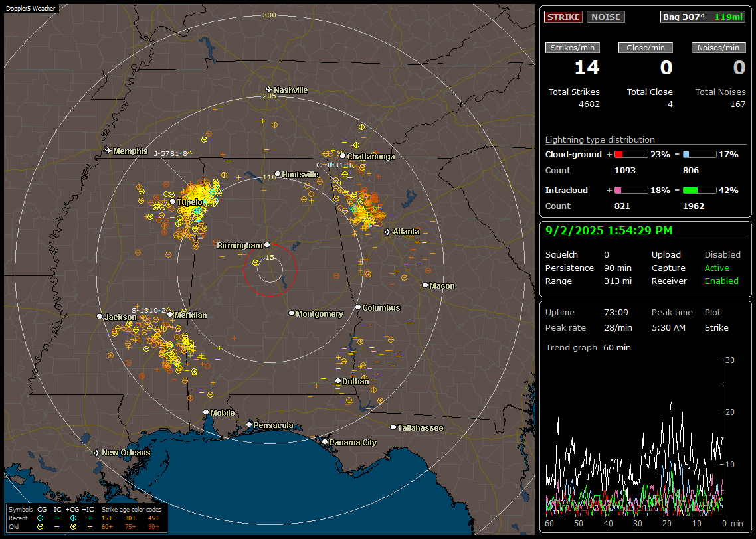756x539 pixels.
Task: Click the Recent +IC plus symbol in legend
Action: tap(90, 518)
